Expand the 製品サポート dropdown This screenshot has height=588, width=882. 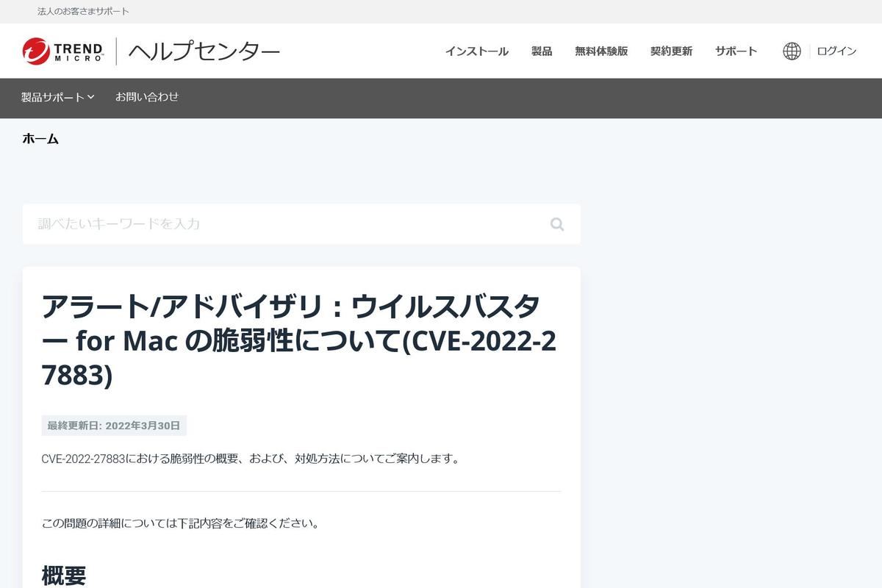pyautogui.click(x=57, y=97)
